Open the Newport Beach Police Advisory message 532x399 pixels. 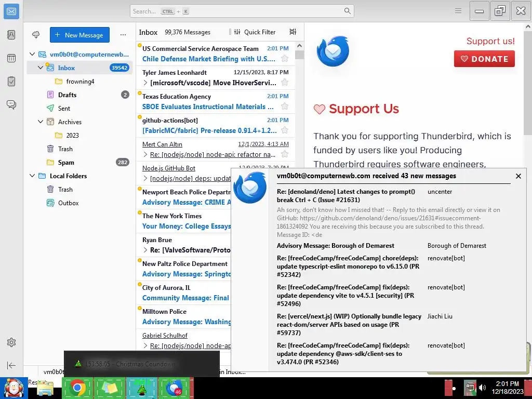(183, 197)
